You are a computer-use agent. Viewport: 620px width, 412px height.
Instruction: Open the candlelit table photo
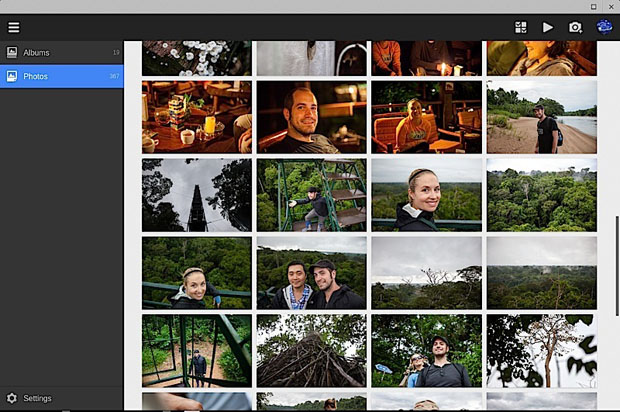(426, 58)
